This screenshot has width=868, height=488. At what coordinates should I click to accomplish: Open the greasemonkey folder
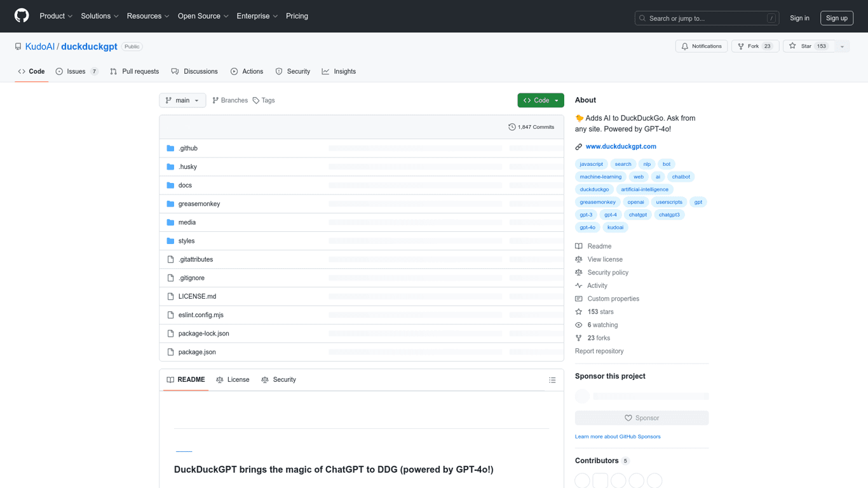(199, 204)
